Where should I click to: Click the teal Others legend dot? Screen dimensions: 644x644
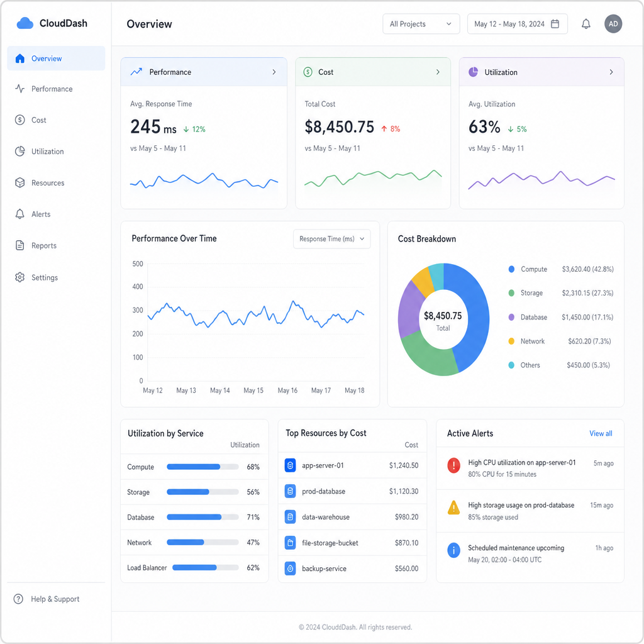click(511, 365)
